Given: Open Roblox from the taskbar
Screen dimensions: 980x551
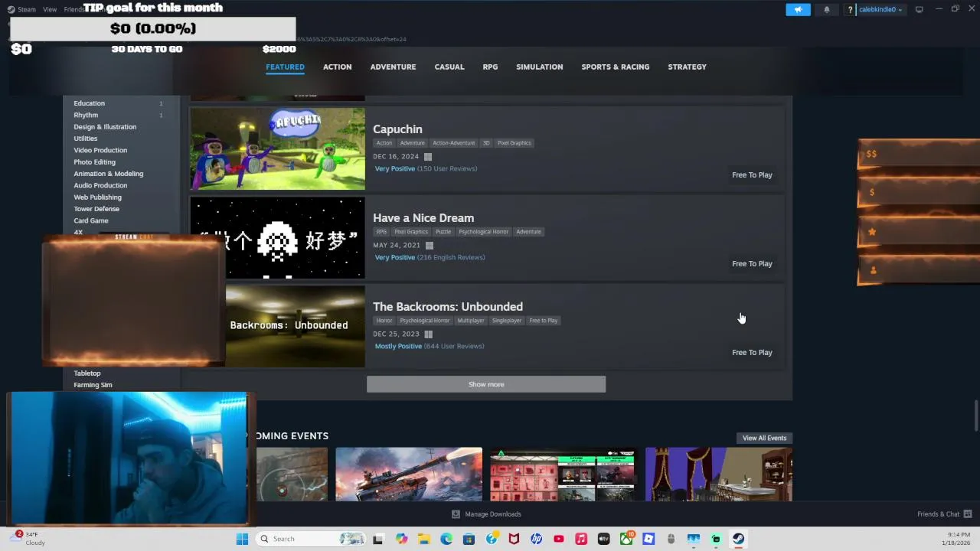Looking at the screenshot, I should click(x=648, y=539).
